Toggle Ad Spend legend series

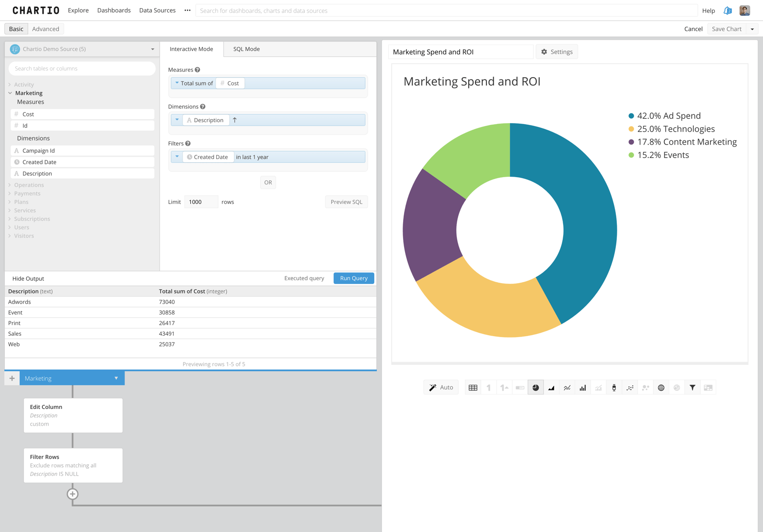click(669, 116)
